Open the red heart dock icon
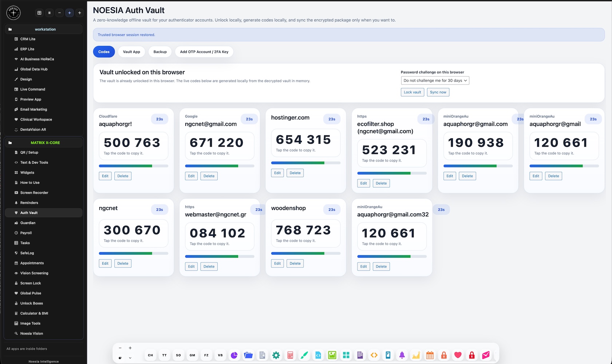 458,355
